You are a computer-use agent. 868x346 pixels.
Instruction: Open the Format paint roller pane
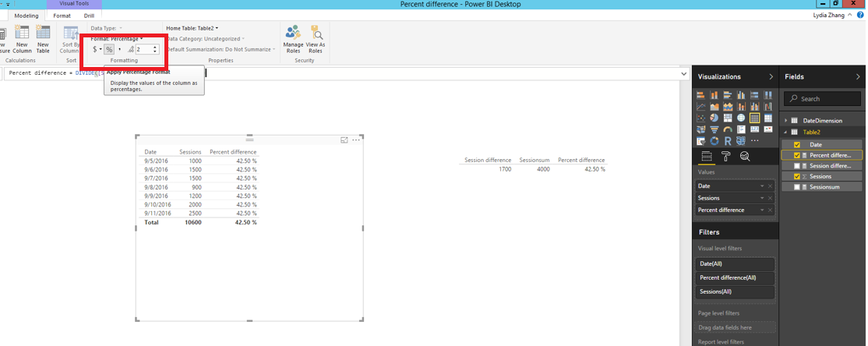point(725,156)
